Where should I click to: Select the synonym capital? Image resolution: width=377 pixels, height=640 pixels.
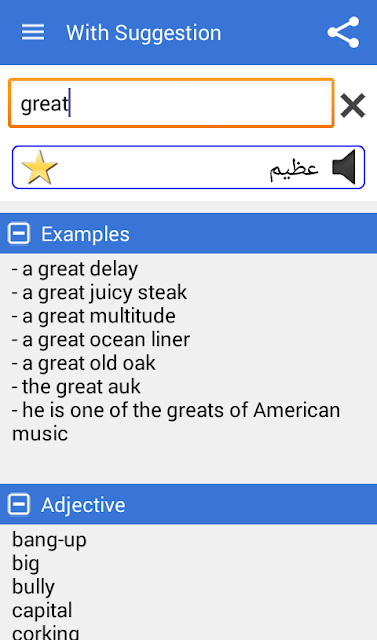coord(42,611)
